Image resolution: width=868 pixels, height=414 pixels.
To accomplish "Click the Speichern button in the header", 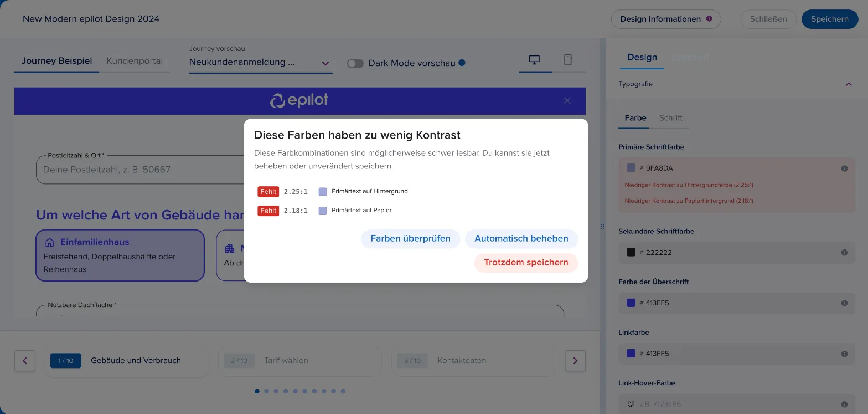I will pos(830,19).
